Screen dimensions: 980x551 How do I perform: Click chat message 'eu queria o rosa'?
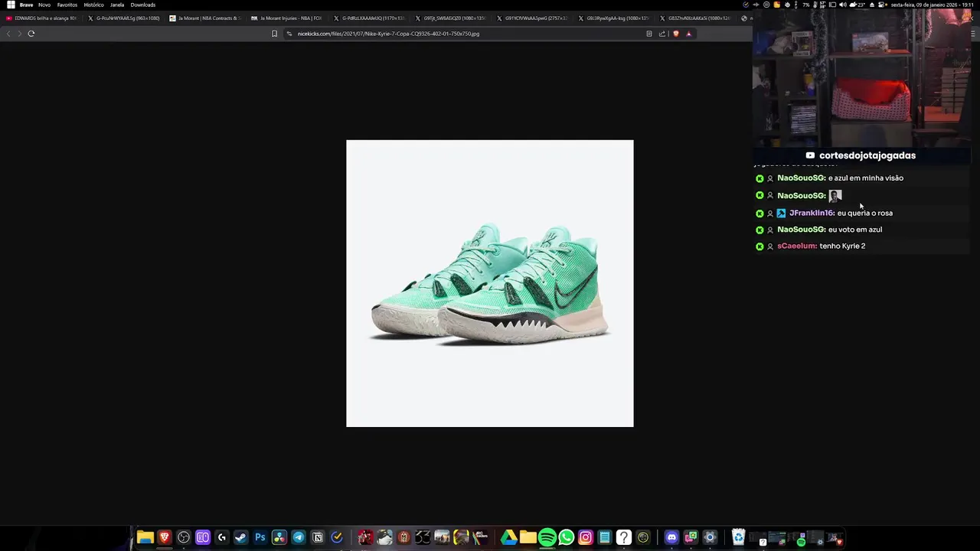pos(865,213)
